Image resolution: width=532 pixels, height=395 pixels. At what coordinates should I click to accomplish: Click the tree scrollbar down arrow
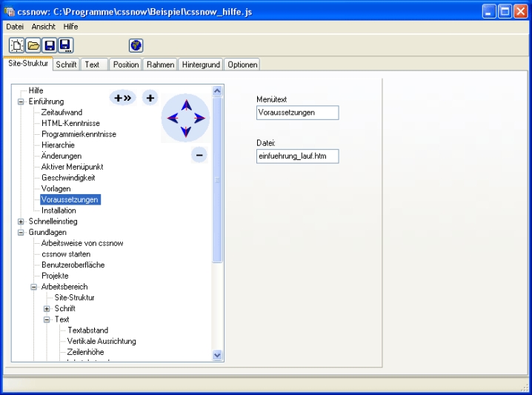point(217,355)
